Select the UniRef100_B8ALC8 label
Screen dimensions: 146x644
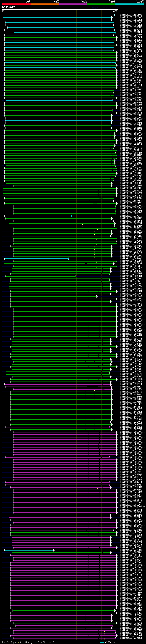(x=131, y=120)
